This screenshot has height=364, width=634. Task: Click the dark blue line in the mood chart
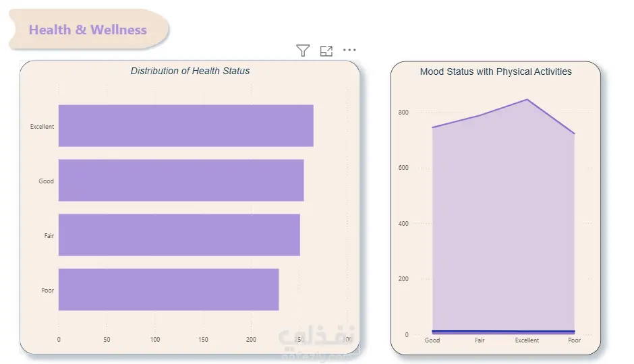tap(502, 331)
